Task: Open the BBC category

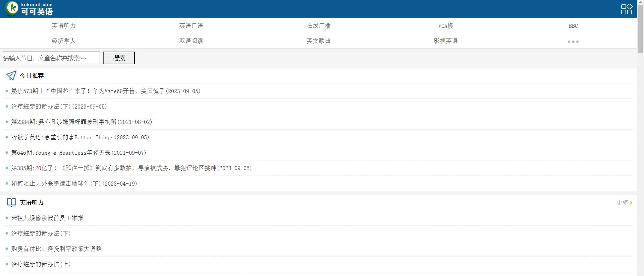Action: point(573,26)
